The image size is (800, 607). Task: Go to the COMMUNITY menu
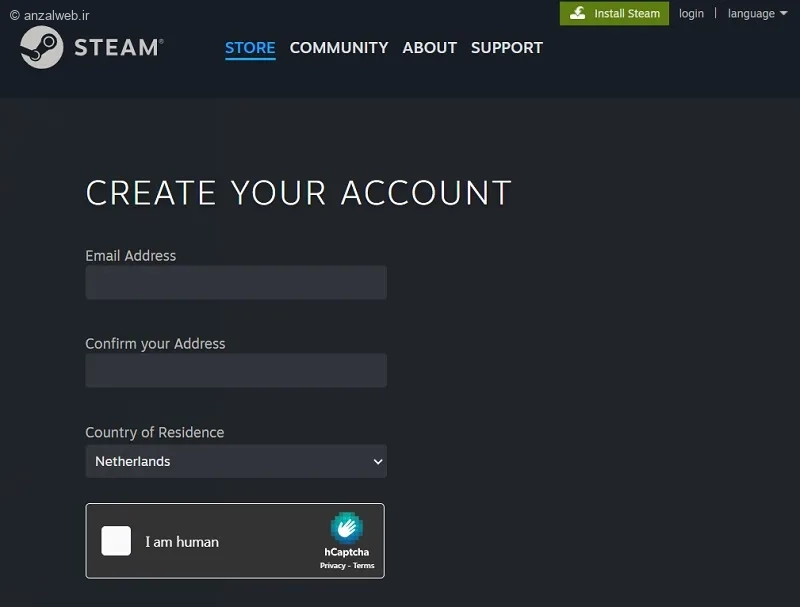339,48
